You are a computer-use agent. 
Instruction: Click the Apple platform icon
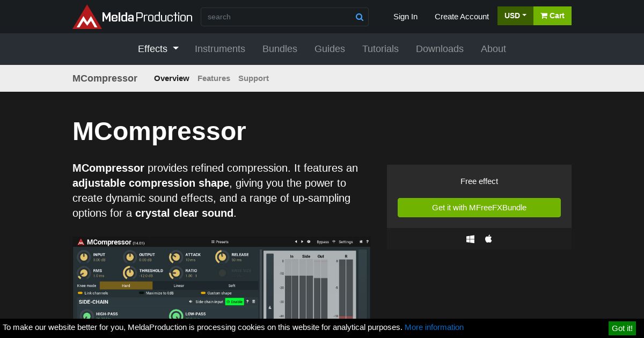pos(488,239)
